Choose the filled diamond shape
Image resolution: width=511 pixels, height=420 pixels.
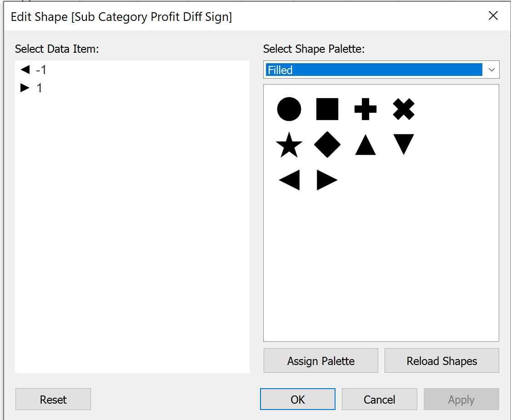point(327,145)
